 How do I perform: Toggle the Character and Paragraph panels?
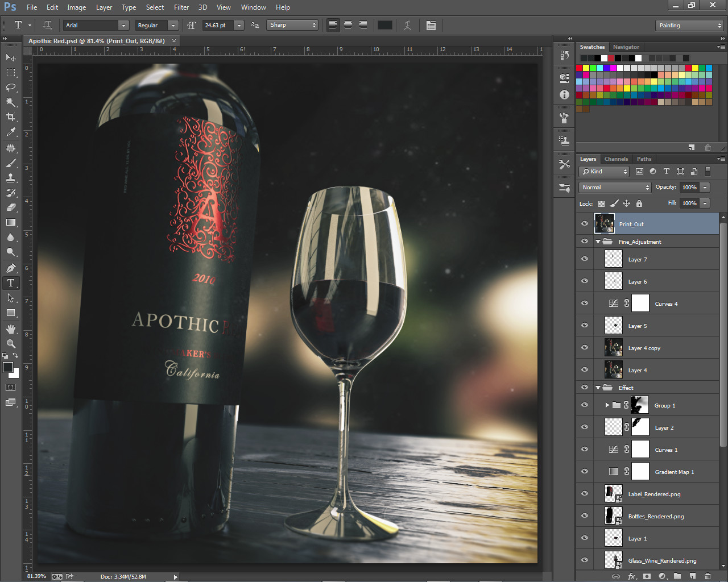[x=431, y=25]
